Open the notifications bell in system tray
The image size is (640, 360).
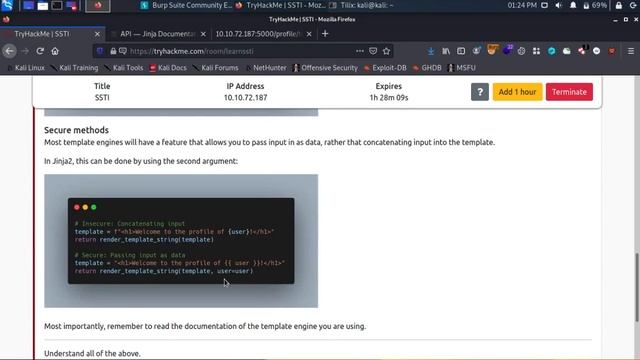(x=573, y=5)
